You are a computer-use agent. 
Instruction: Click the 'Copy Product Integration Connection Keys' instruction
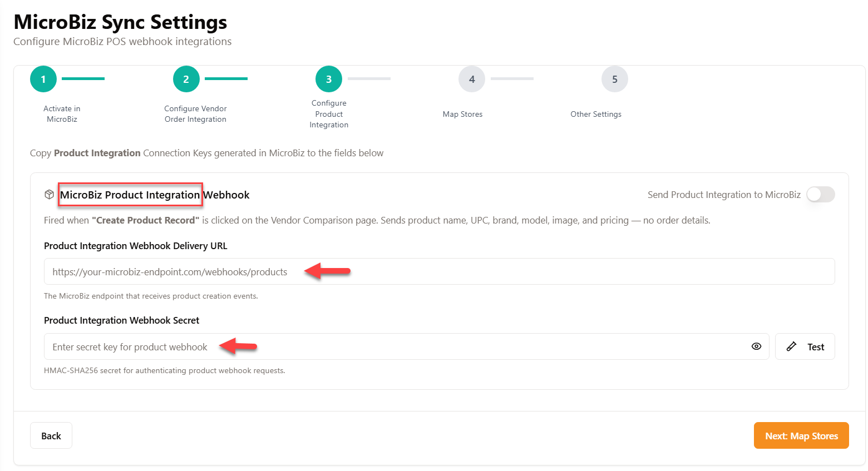206,153
